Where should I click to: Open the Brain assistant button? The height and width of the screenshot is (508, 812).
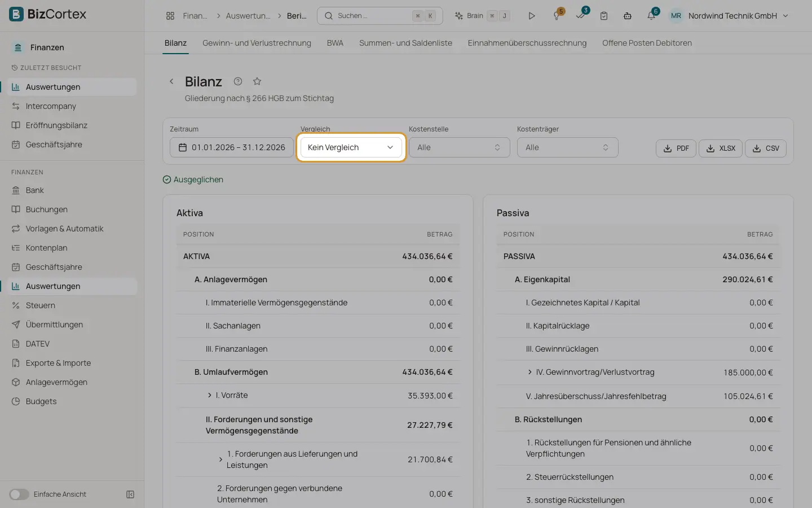(x=482, y=16)
